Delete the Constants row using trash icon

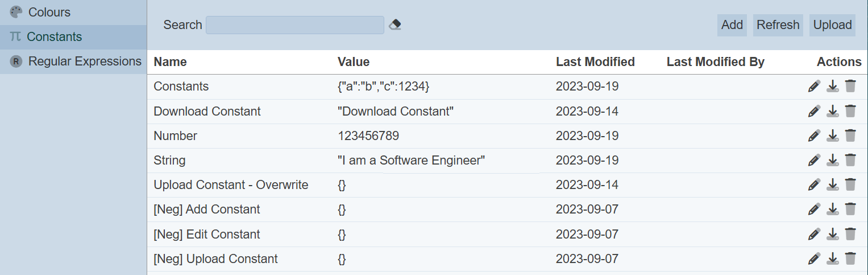pyautogui.click(x=850, y=87)
